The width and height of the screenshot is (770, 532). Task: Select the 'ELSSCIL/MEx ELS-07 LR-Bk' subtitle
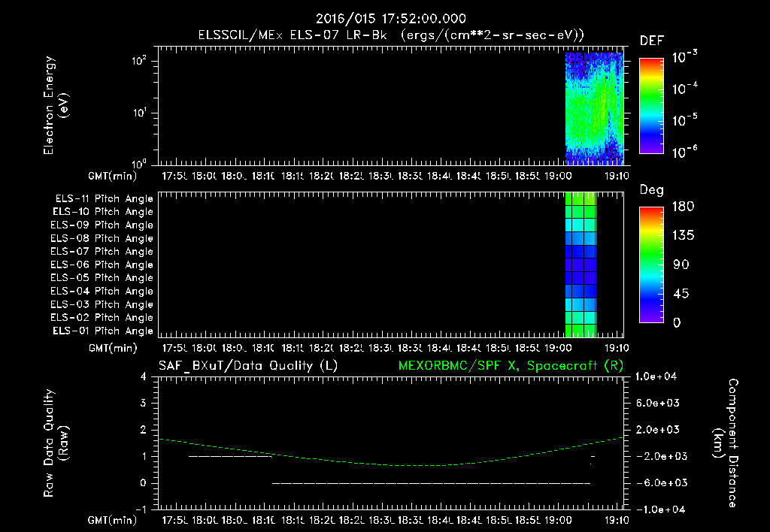[x=293, y=35]
